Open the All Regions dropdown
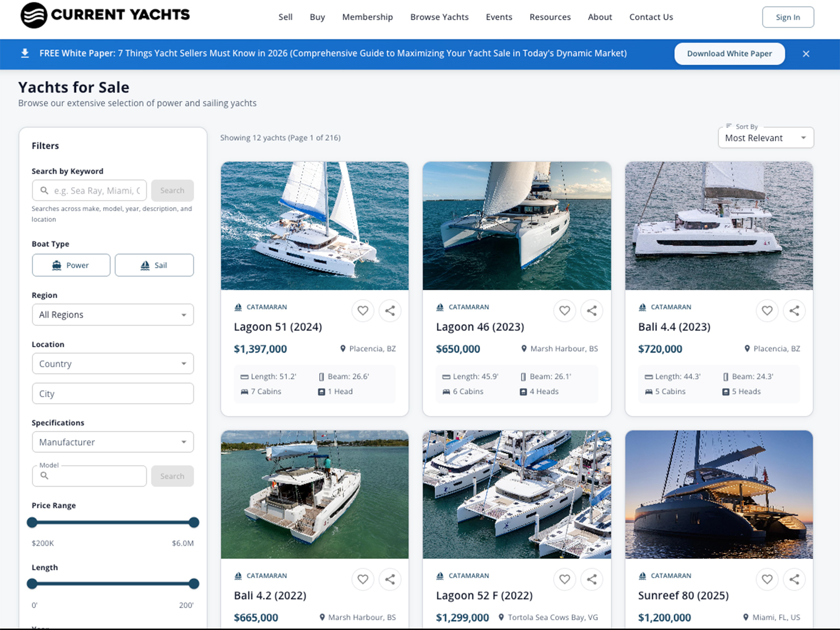840x630 pixels. click(x=113, y=315)
